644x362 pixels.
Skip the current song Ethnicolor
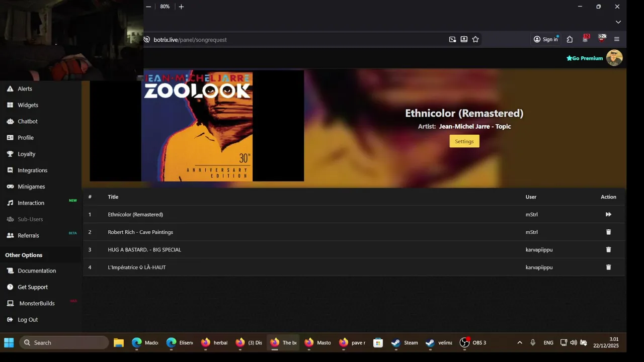[608, 214]
